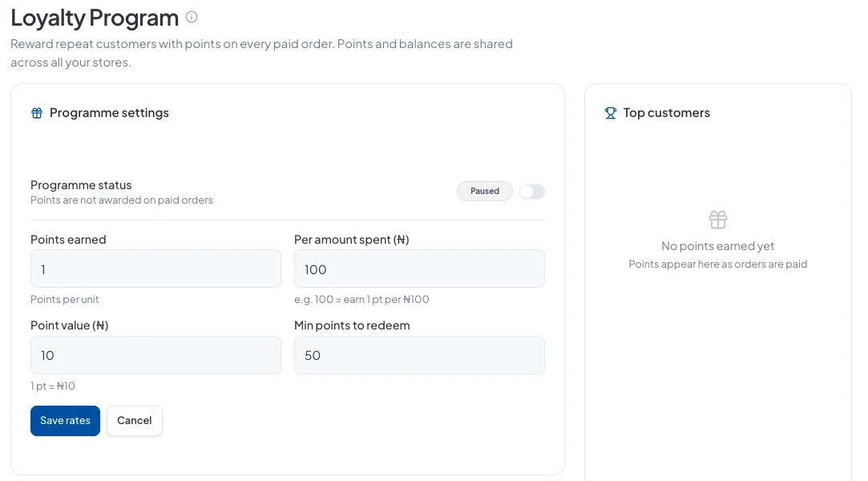
Task: Click the 'e.g. 100 = earn 1 pt per ₦100' hint
Action: tap(361, 300)
